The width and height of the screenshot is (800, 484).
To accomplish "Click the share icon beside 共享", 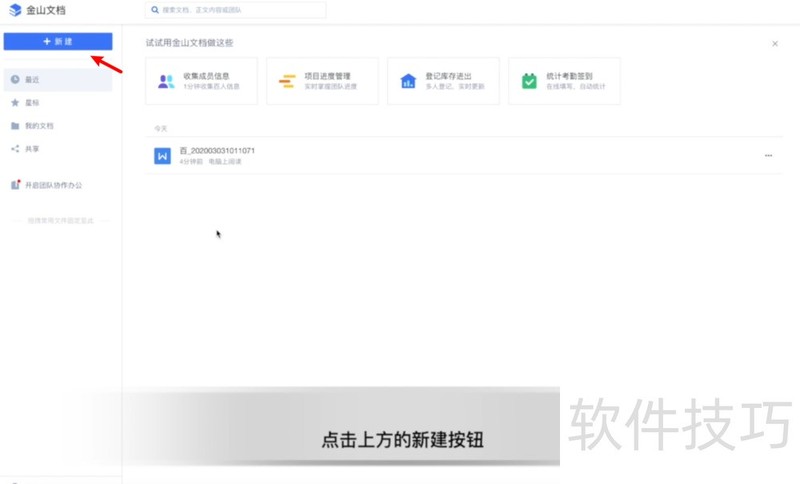I will tap(15, 148).
